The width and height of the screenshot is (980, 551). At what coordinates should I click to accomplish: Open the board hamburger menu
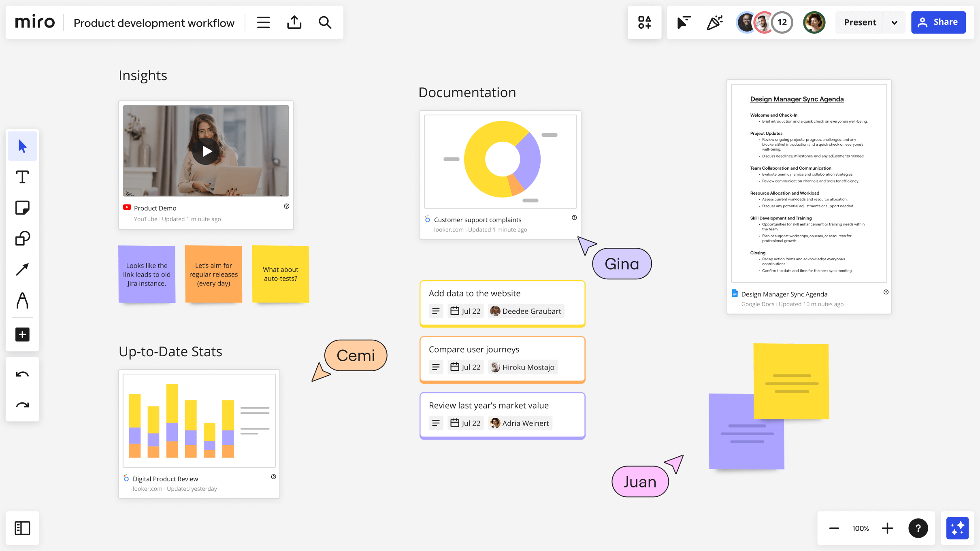263,22
